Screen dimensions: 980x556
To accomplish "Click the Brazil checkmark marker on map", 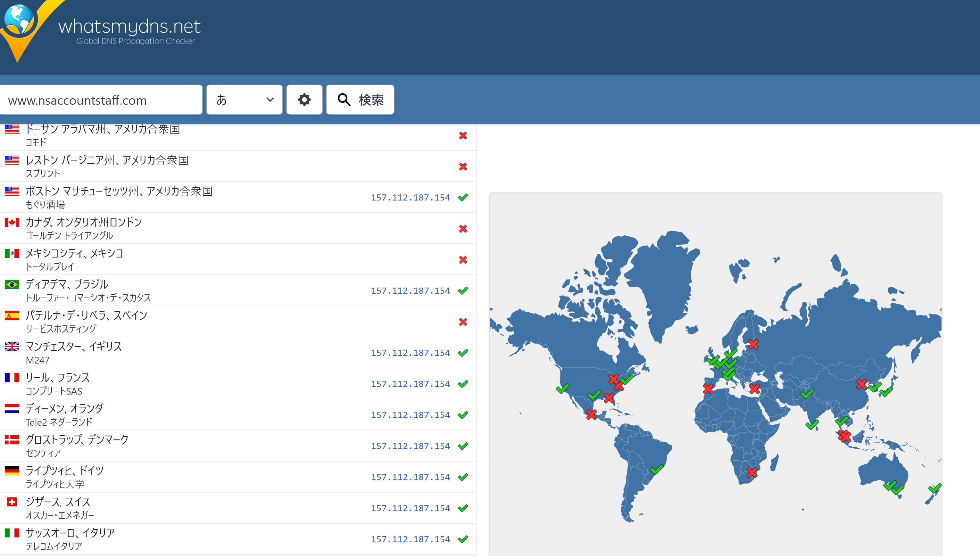I will tap(656, 469).
